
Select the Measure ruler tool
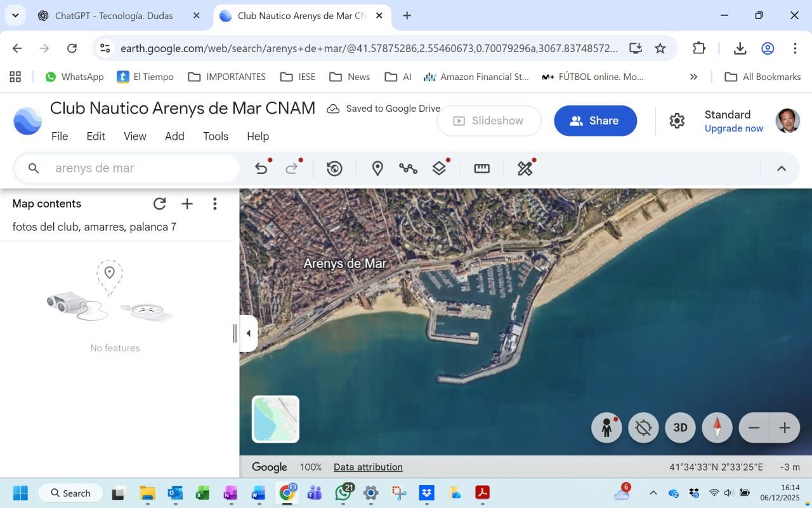pos(482,168)
